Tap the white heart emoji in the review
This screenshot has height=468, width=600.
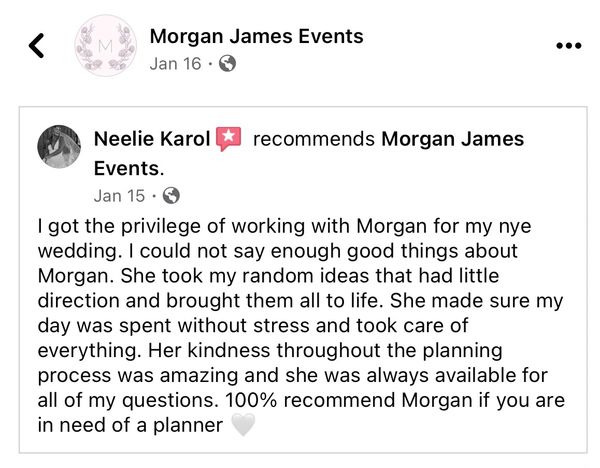click(x=244, y=424)
